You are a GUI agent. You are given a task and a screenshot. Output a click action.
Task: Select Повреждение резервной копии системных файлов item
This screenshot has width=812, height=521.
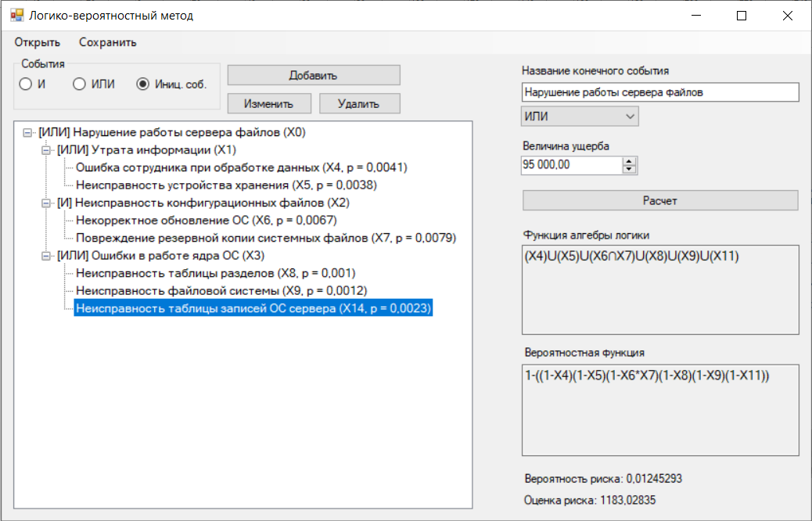pos(266,239)
